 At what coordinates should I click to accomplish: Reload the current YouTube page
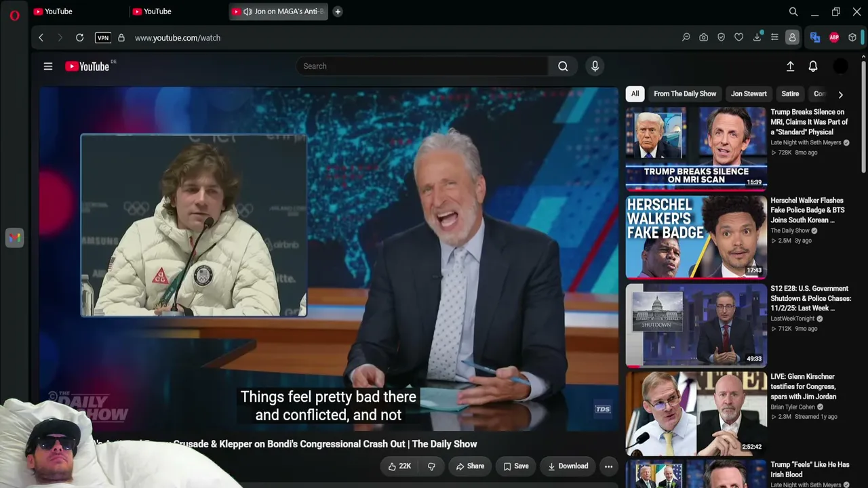point(79,38)
